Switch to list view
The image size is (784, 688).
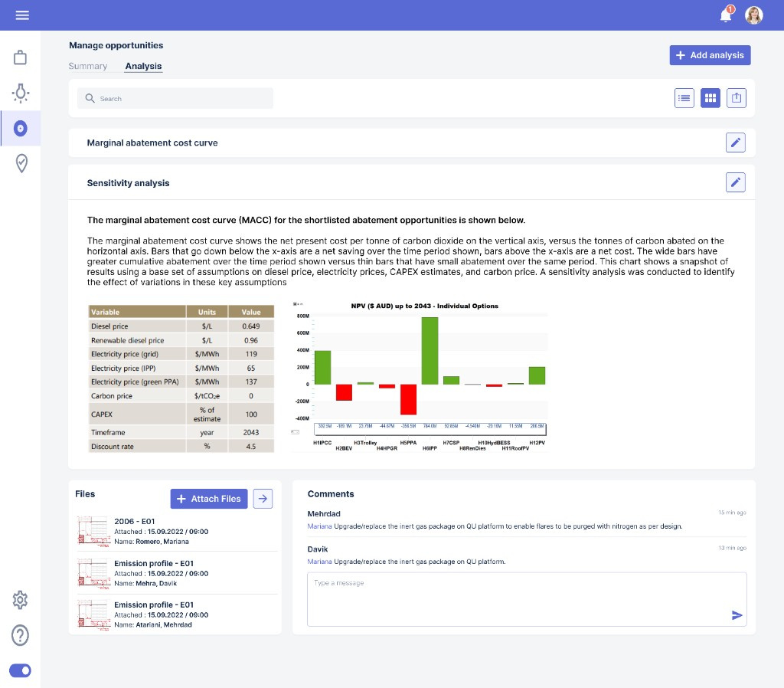(x=684, y=98)
